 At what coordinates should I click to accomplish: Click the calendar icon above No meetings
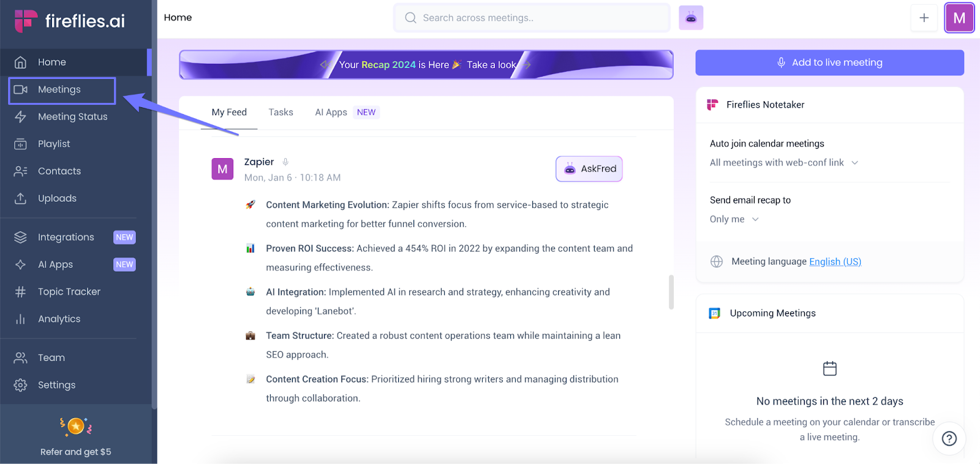coord(830,368)
